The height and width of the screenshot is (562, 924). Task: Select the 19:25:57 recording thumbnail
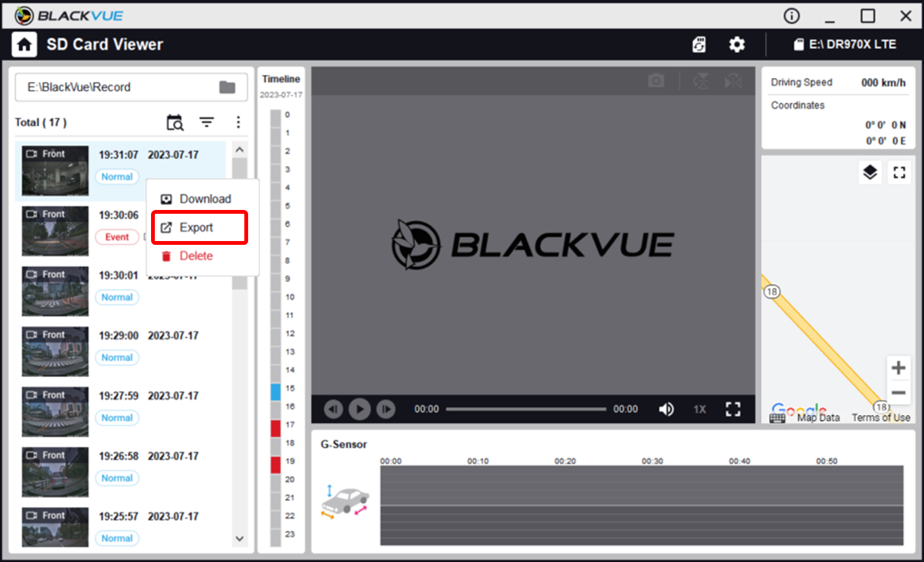tap(55, 527)
